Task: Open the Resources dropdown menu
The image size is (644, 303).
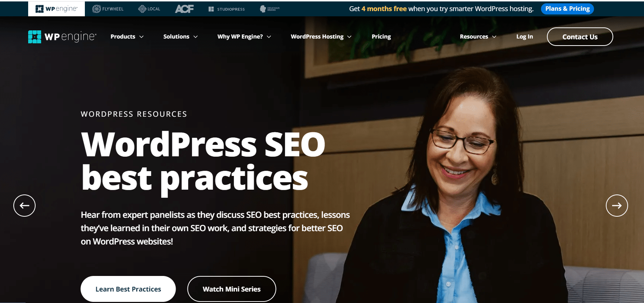Action: click(478, 37)
